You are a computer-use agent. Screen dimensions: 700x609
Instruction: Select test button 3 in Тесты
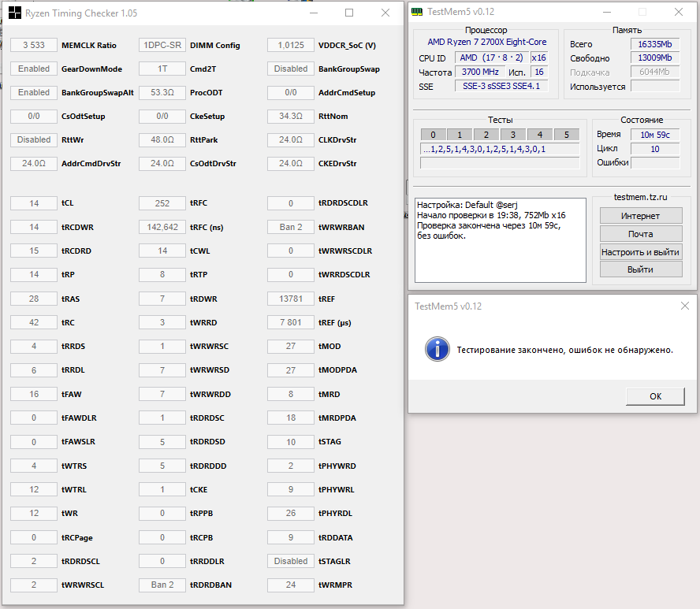pos(513,134)
